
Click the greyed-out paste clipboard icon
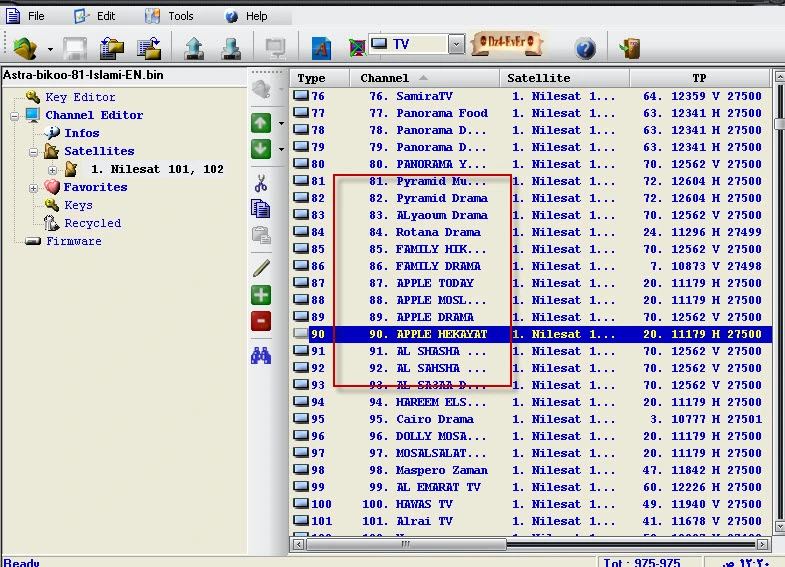pos(261,235)
